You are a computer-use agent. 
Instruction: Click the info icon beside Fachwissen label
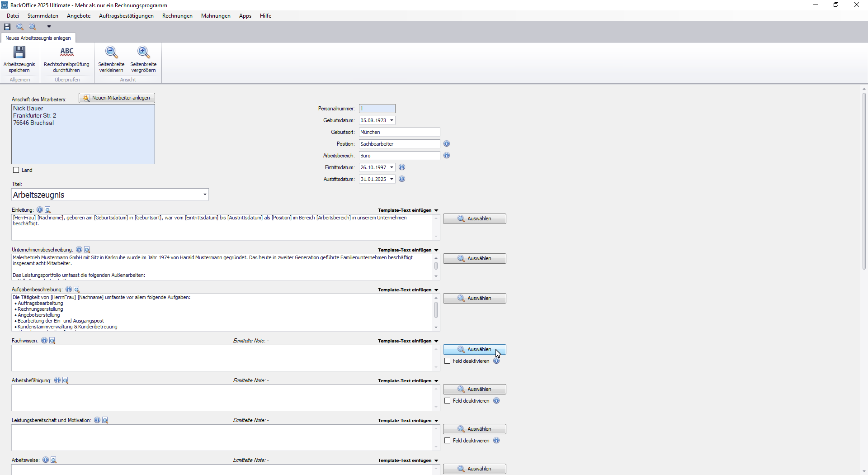(44, 341)
